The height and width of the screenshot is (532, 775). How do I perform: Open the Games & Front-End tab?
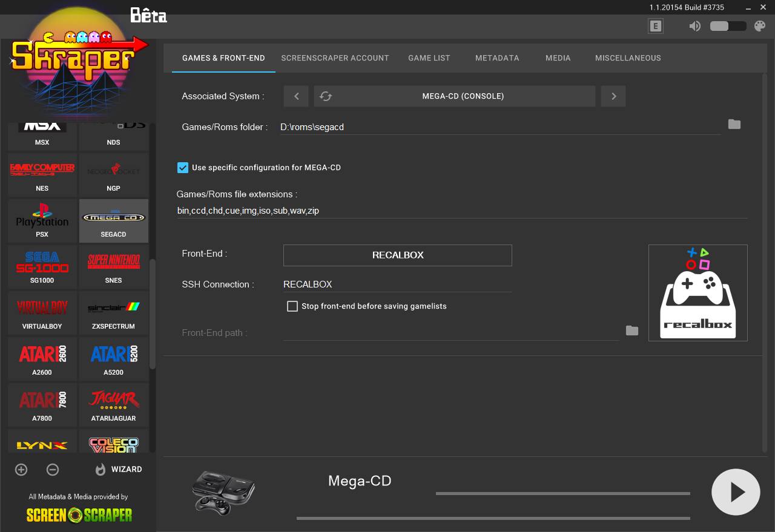pos(223,58)
